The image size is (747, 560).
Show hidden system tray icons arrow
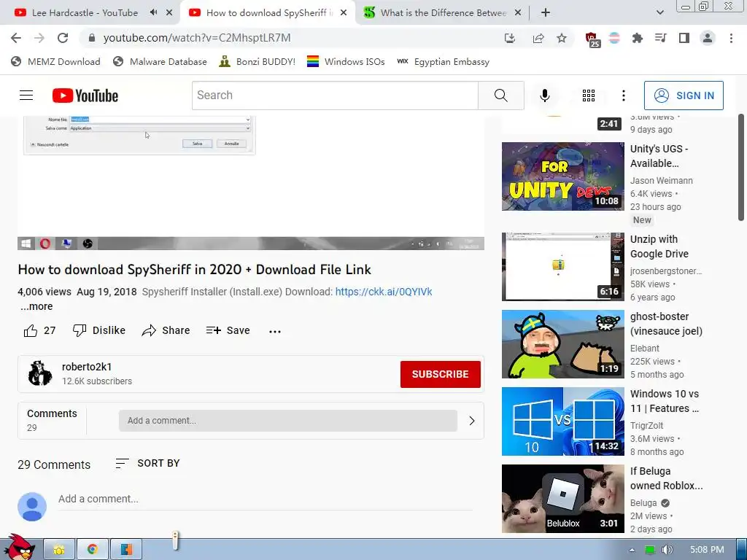632,550
